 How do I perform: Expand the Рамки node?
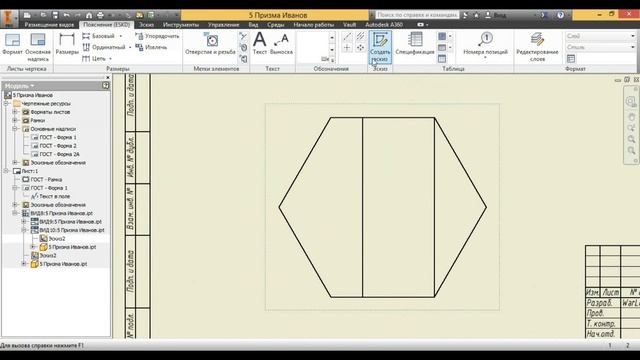15,120
